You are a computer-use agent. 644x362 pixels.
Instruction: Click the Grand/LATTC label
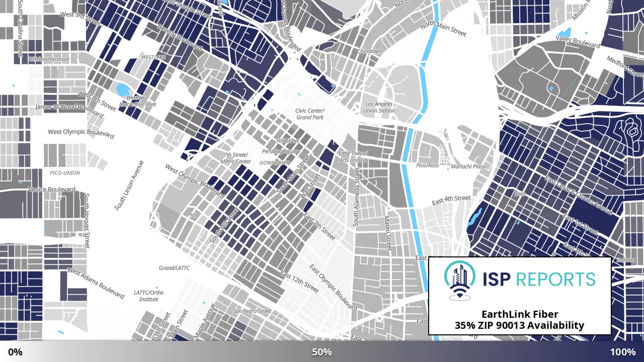coord(174,268)
